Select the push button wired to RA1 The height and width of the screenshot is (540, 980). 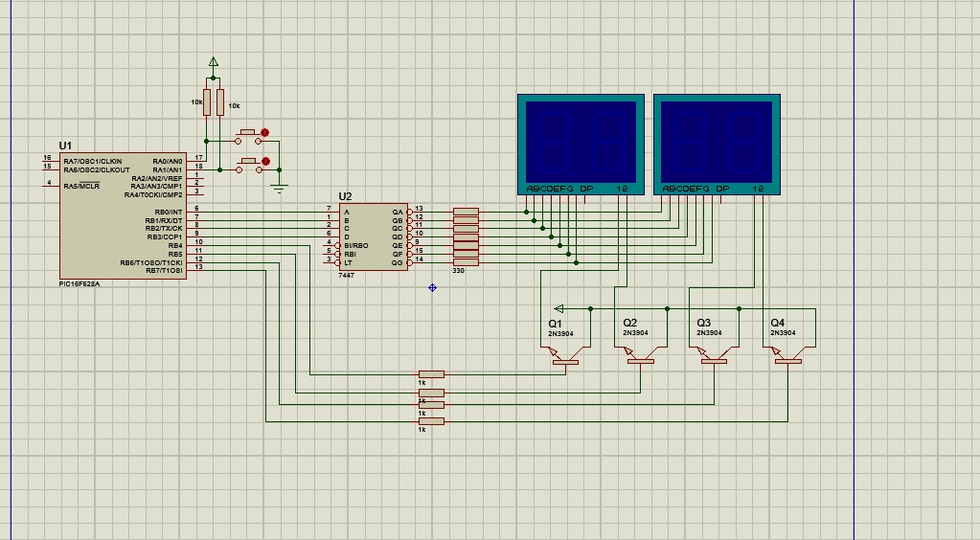click(x=248, y=166)
